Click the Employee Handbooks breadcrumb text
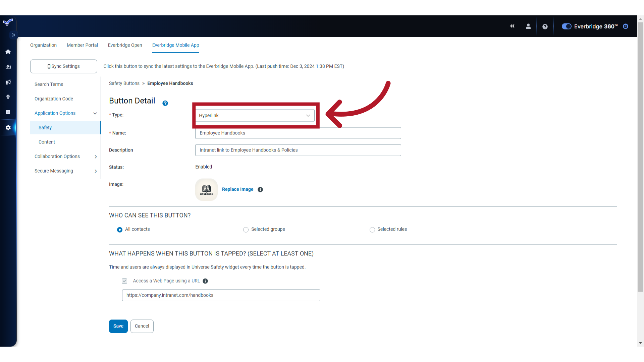Viewport: 644px width, 362px height. [x=170, y=83]
